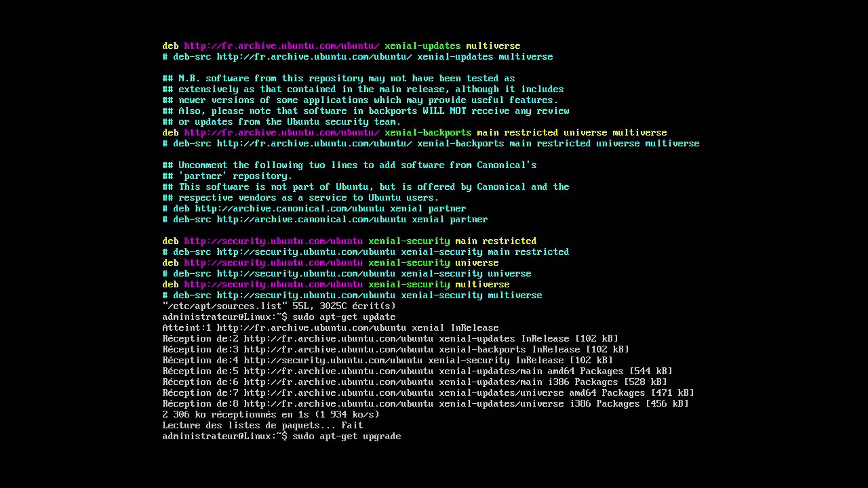Click the '2 306 ko réceptionnés en 1s' line
The width and height of the screenshot is (868, 488).
pyautogui.click(x=271, y=415)
